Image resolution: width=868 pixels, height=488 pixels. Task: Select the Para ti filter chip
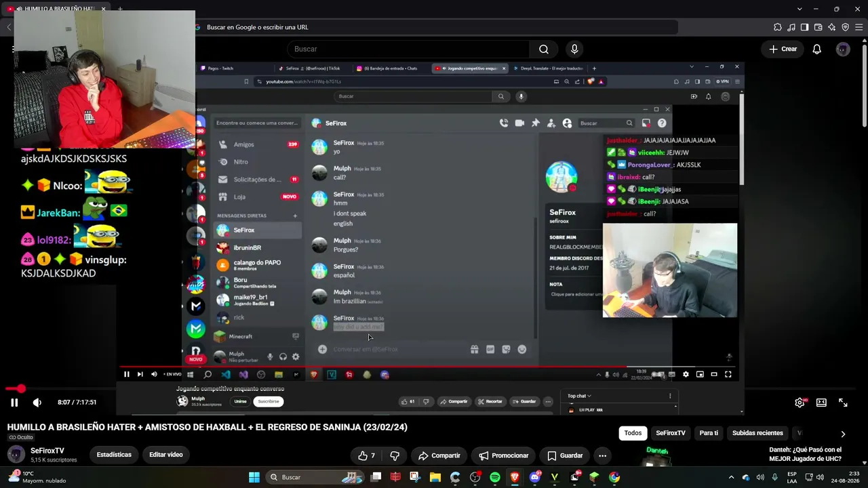point(709,433)
